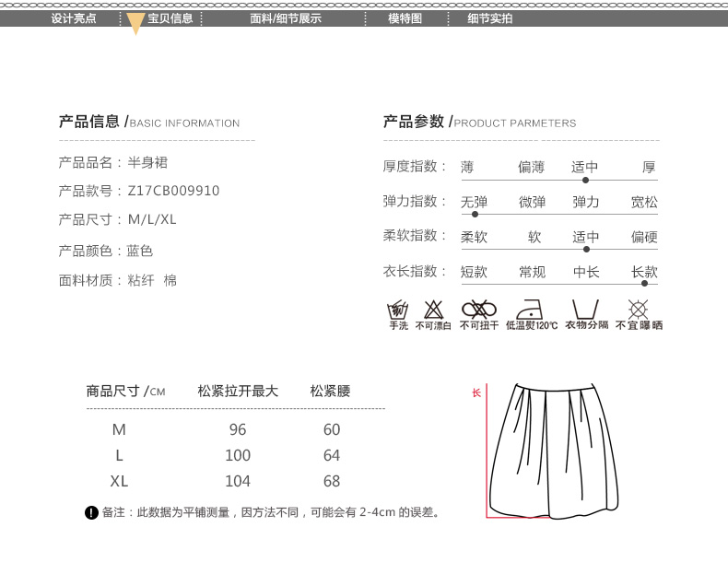Click the 常规 length option
This screenshot has width=728, height=574.
point(532,272)
